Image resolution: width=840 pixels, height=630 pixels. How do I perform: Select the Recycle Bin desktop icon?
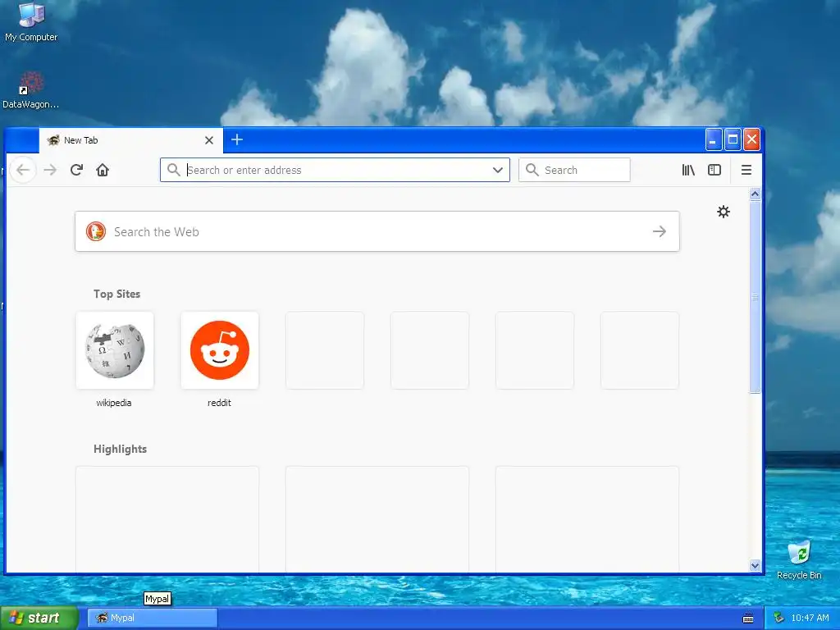(x=799, y=559)
